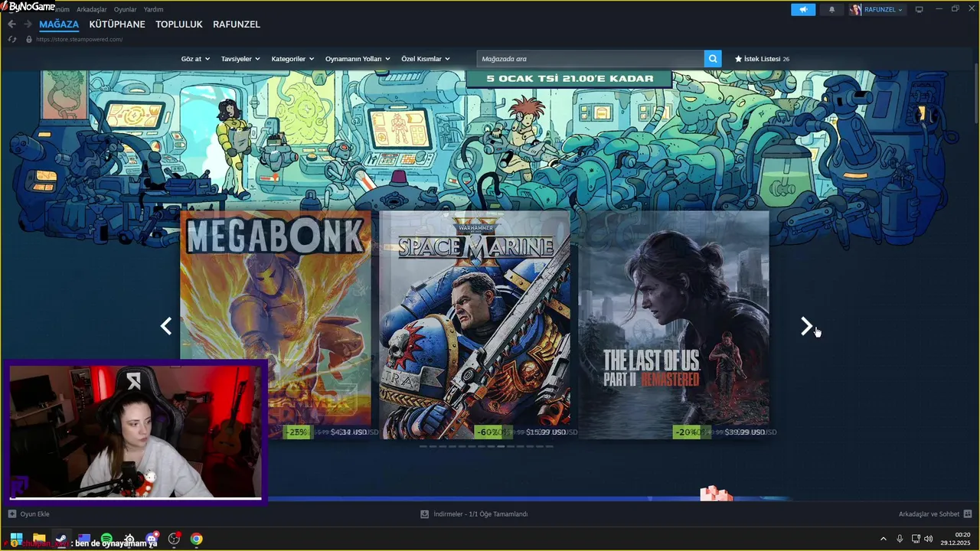Image resolution: width=980 pixels, height=551 pixels.
Task: Open the RAFUNZEL profile tab
Action: (x=237, y=24)
